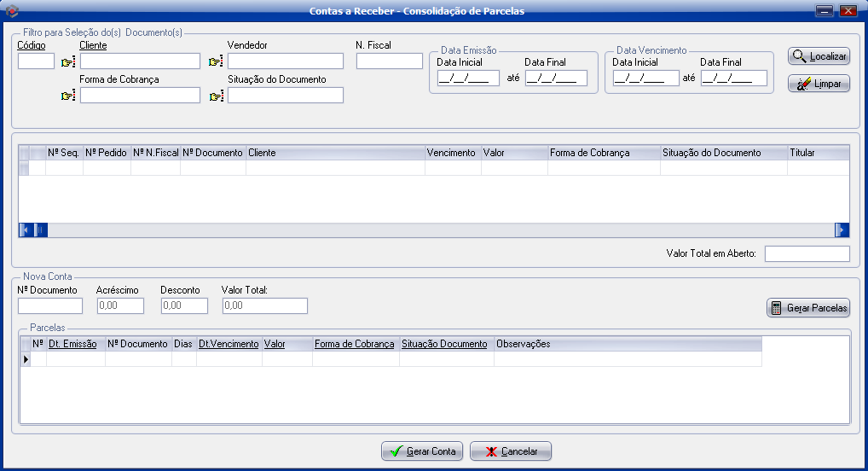
Task: Click the Gerar Parcelas calculator button
Action: (x=808, y=308)
